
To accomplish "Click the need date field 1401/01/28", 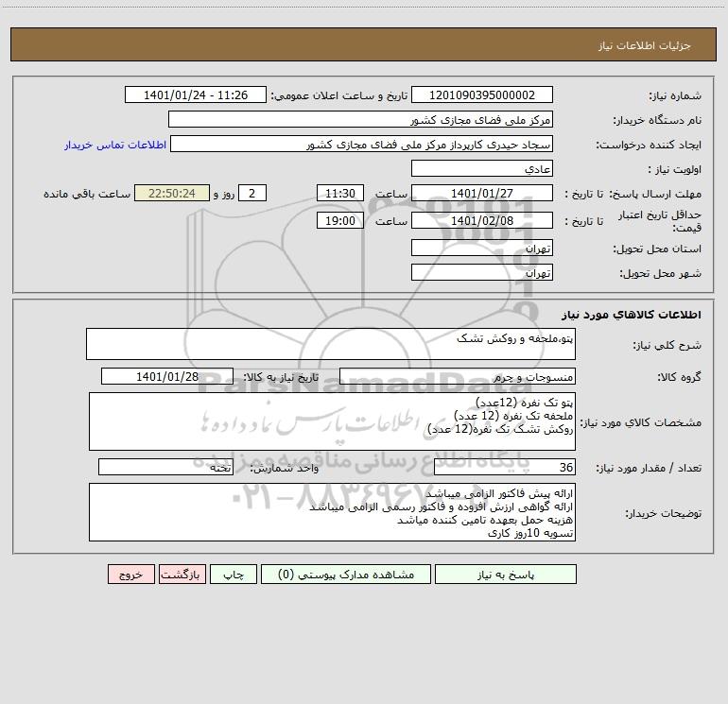I will pyautogui.click(x=167, y=376).
